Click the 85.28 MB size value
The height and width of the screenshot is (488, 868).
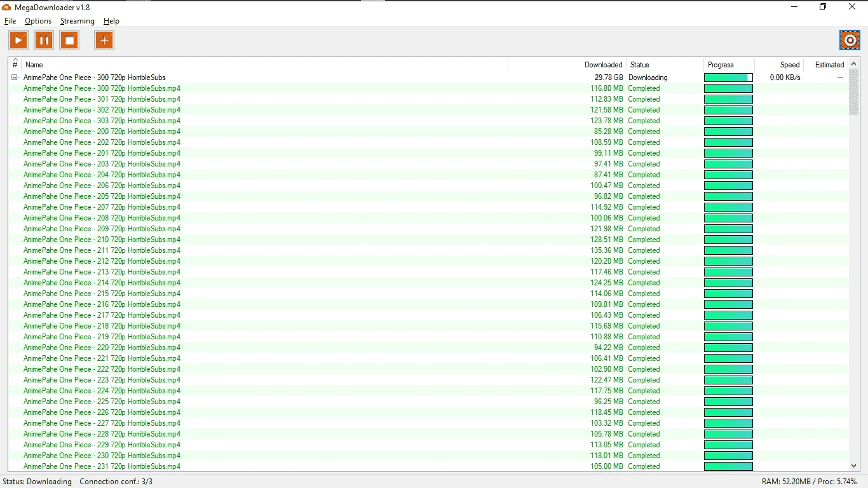(609, 132)
